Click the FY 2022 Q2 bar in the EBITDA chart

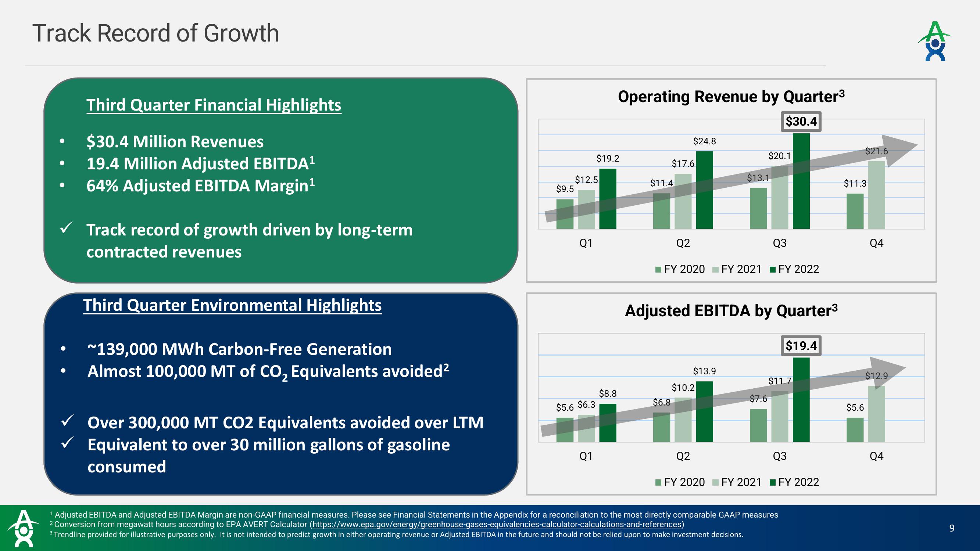(704, 411)
